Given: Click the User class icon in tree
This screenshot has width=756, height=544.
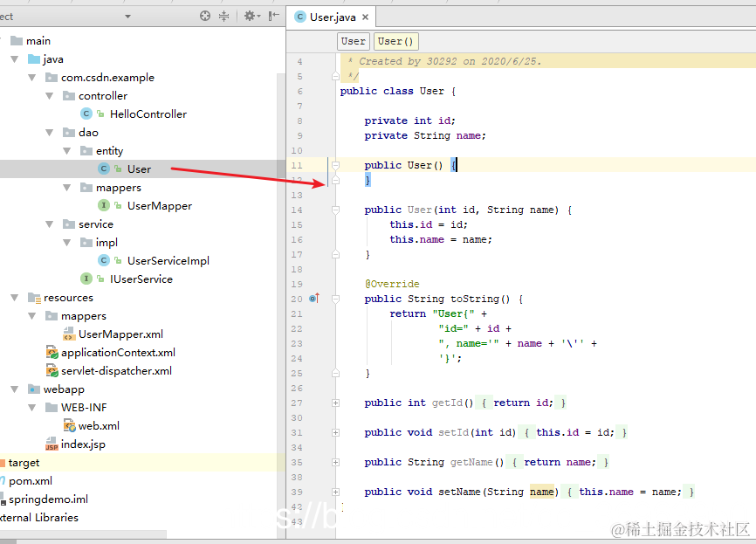Looking at the screenshot, I should coord(104,169).
